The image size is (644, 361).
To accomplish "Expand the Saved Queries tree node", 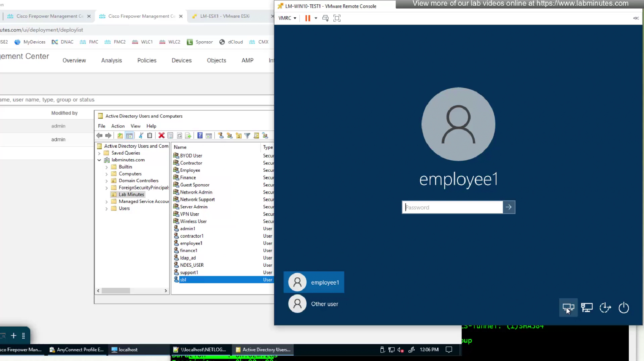I will [99, 153].
